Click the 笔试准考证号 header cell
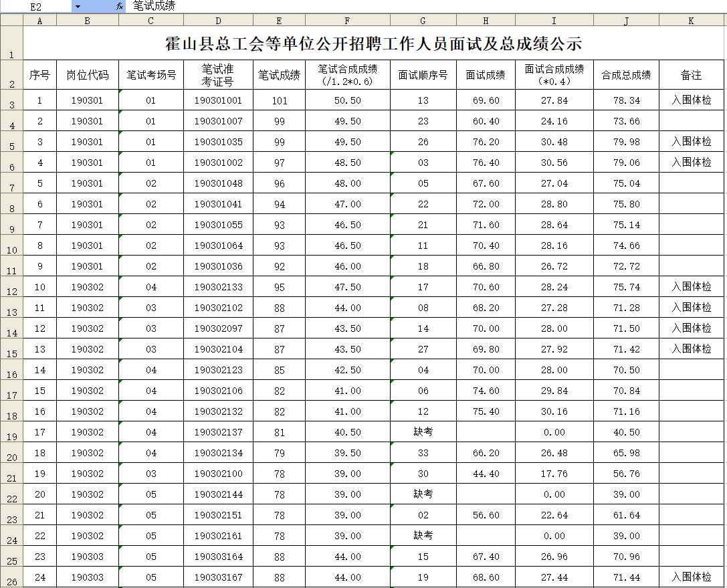The width and height of the screenshot is (727, 588). pyautogui.click(x=219, y=75)
